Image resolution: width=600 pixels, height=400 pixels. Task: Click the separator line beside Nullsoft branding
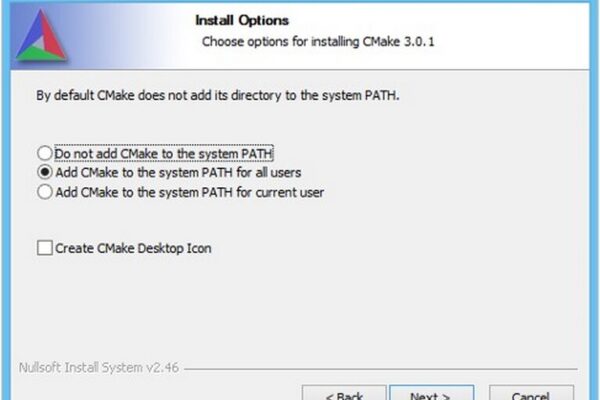pos(380,369)
